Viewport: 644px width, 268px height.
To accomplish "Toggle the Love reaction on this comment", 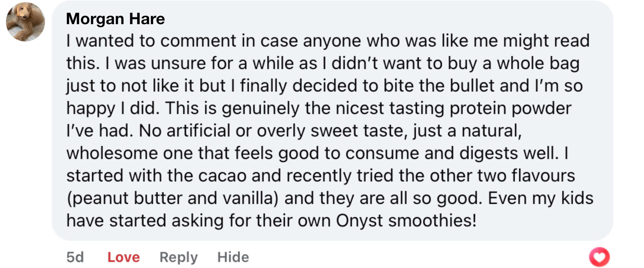I will pos(124,257).
